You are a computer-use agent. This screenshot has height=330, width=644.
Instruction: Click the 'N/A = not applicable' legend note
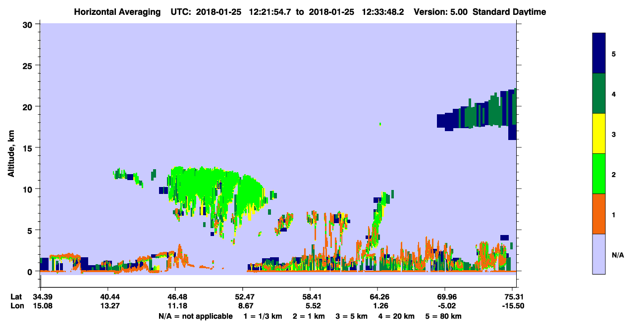pyautogui.click(x=195, y=316)
